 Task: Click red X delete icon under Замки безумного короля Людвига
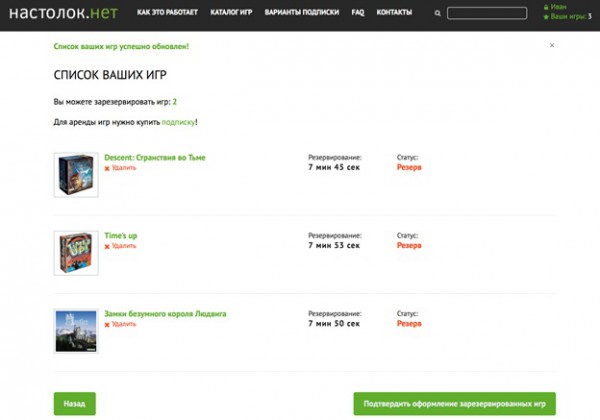pyautogui.click(x=107, y=324)
